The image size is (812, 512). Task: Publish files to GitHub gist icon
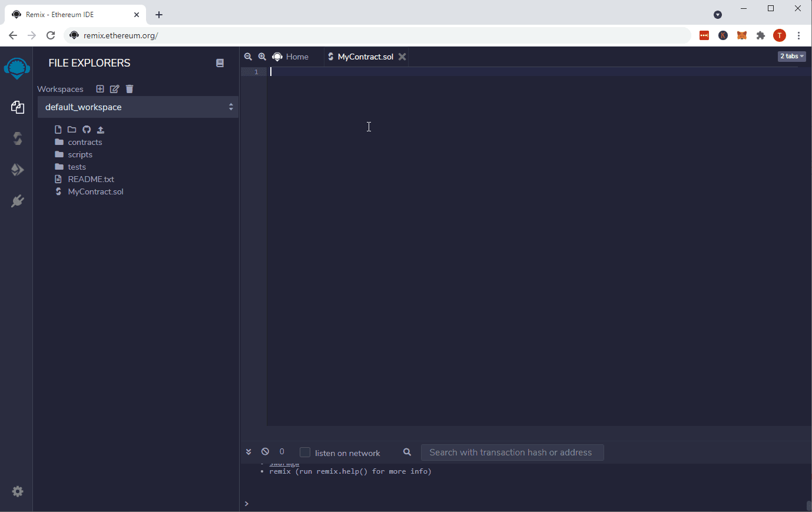coord(87,130)
